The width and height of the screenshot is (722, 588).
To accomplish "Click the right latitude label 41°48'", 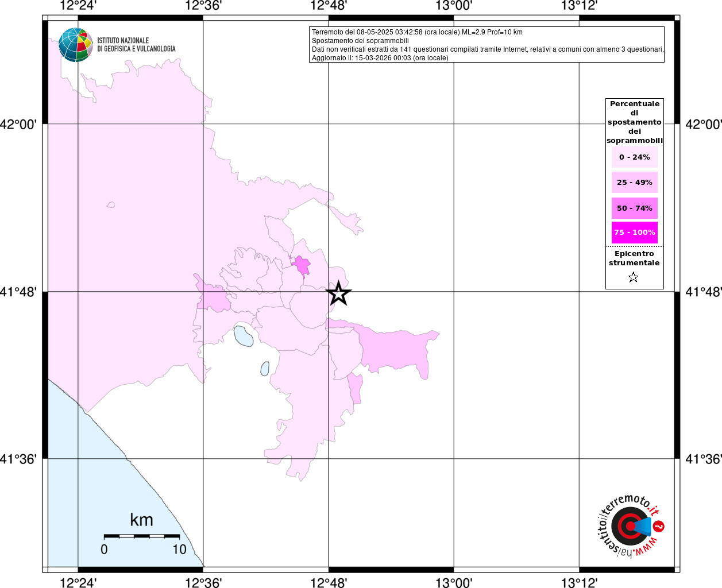I will click(x=704, y=292).
